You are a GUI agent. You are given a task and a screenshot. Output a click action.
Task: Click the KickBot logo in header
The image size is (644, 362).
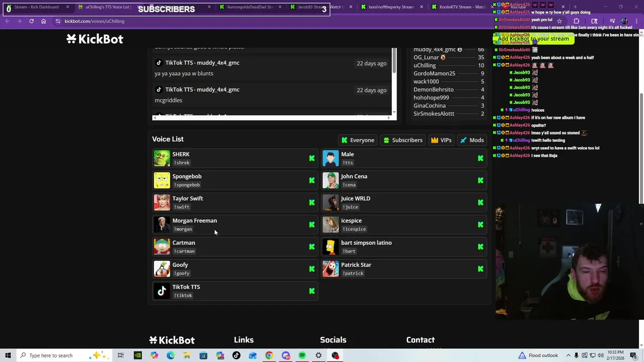pyautogui.click(x=95, y=39)
